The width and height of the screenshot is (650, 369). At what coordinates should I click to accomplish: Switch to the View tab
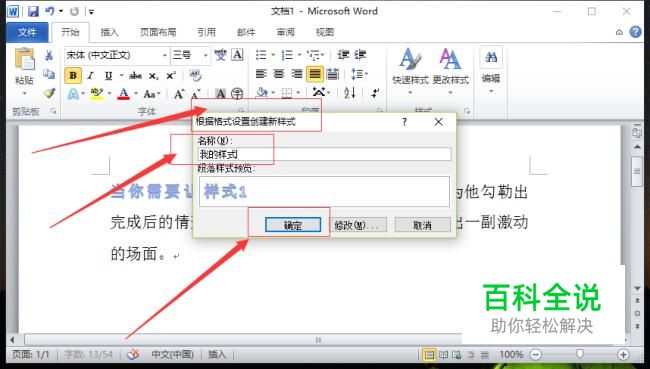coord(325,32)
